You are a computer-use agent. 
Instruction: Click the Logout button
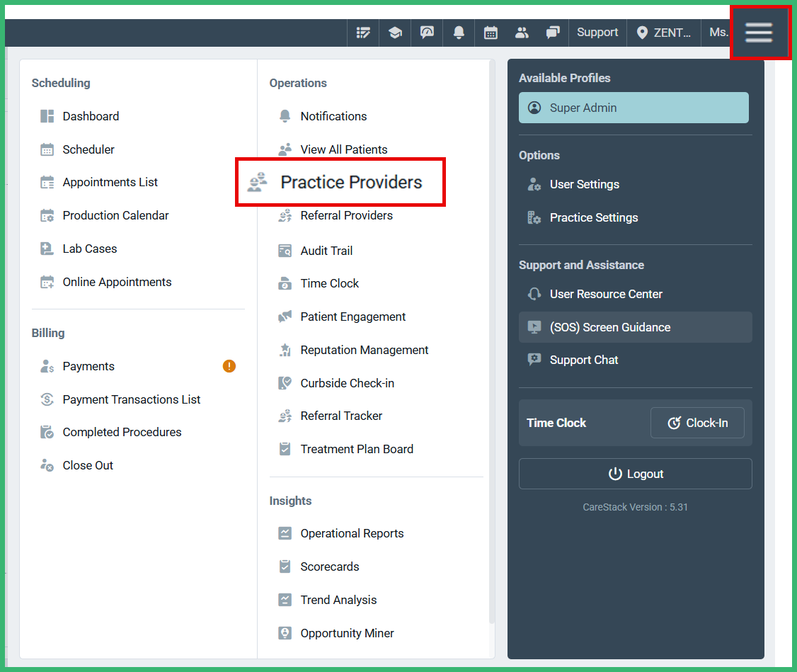pos(635,474)
